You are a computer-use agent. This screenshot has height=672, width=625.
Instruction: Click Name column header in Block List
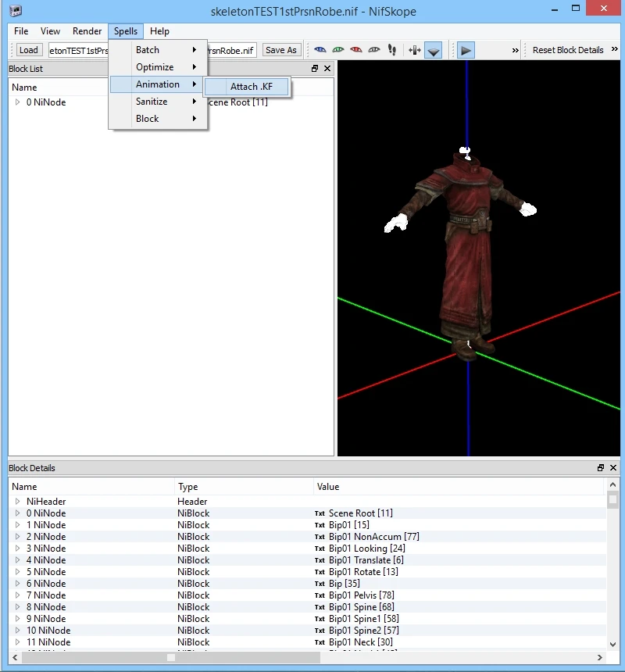pos(24,88)
